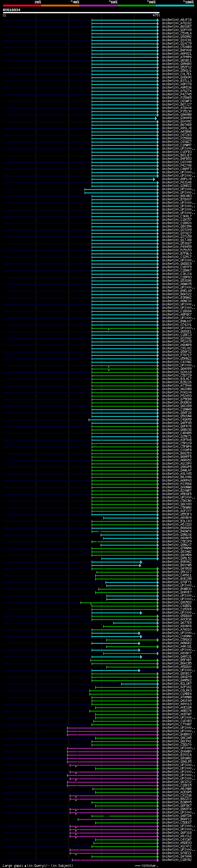The image size is (197, 868).
Task: Click the UniRef100_P63146 label
Action: (177, 182)
